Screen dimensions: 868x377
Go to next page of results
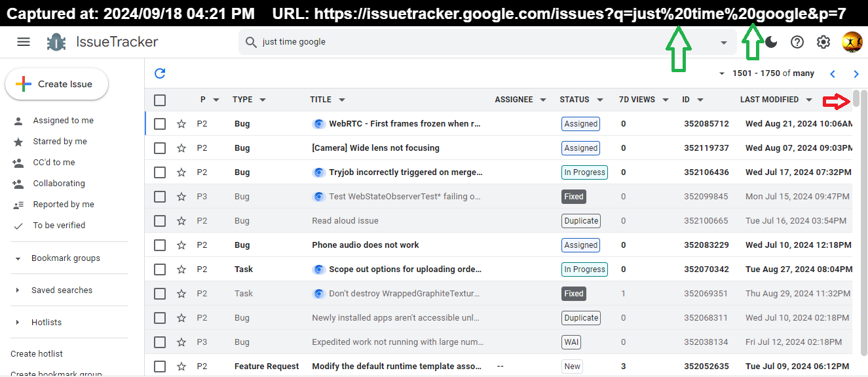[856, 74]
